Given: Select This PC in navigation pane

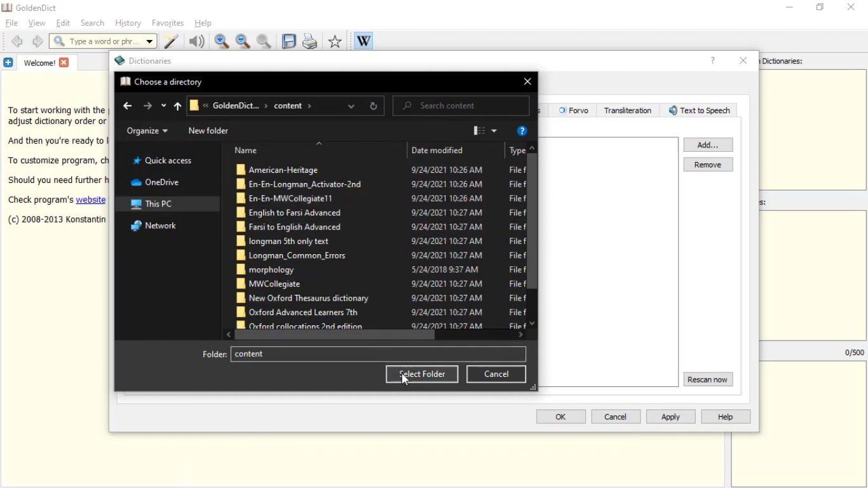Looking at the screenshot, I should point(158,204).
